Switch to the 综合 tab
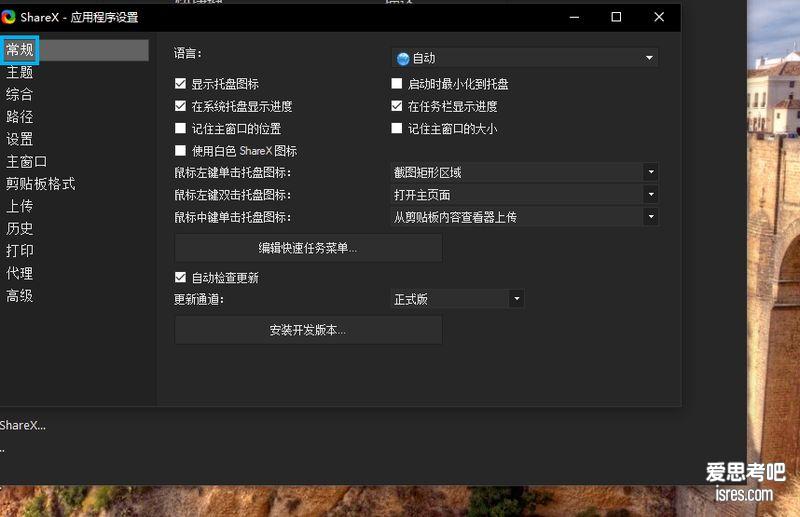The image size is (800, 517). click(20, 94)
